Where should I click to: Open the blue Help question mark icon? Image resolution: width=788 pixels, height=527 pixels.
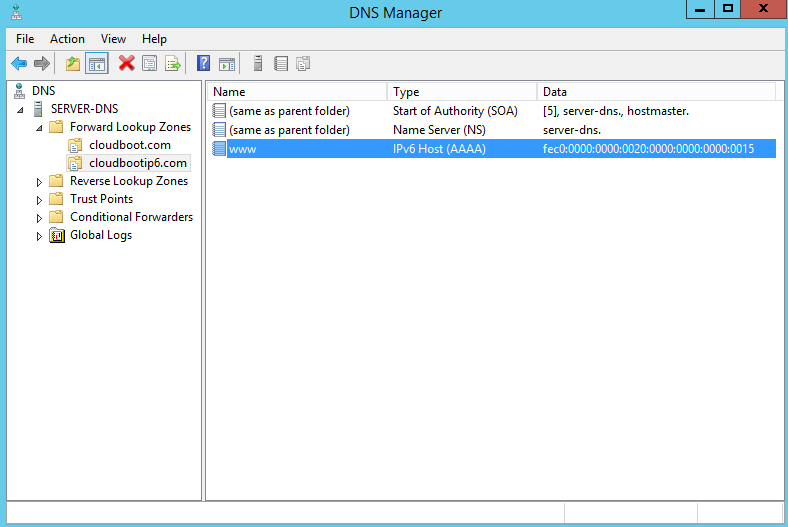click(204, 64)
